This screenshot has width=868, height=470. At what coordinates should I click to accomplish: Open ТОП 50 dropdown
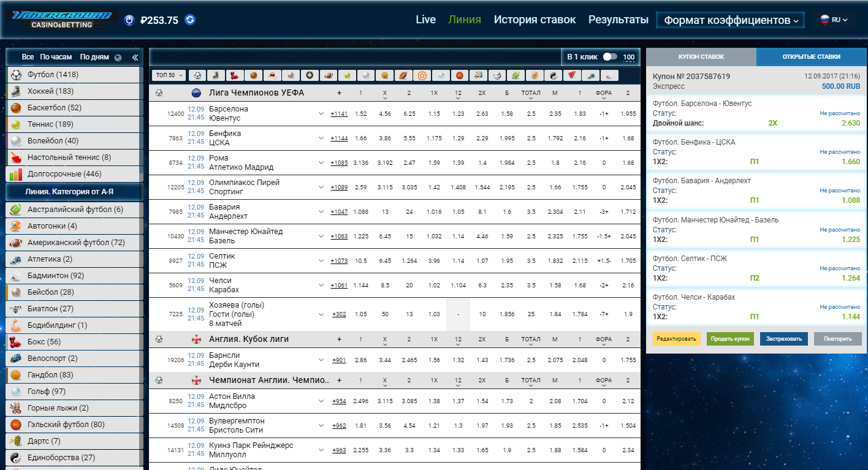(169, 75)
